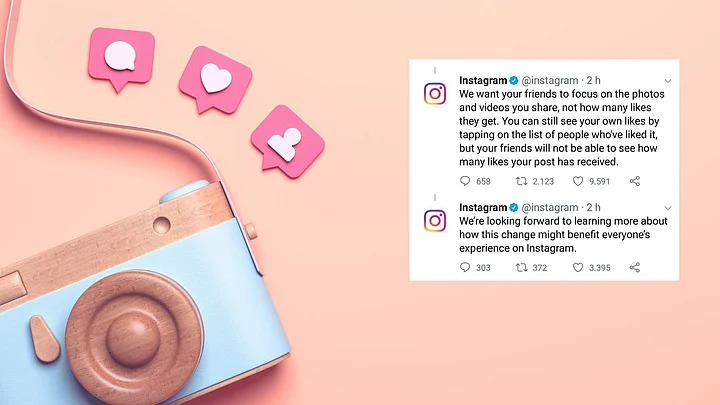Retweet the second tweet showing 372

pyautogui.click(x=521, y=267)
